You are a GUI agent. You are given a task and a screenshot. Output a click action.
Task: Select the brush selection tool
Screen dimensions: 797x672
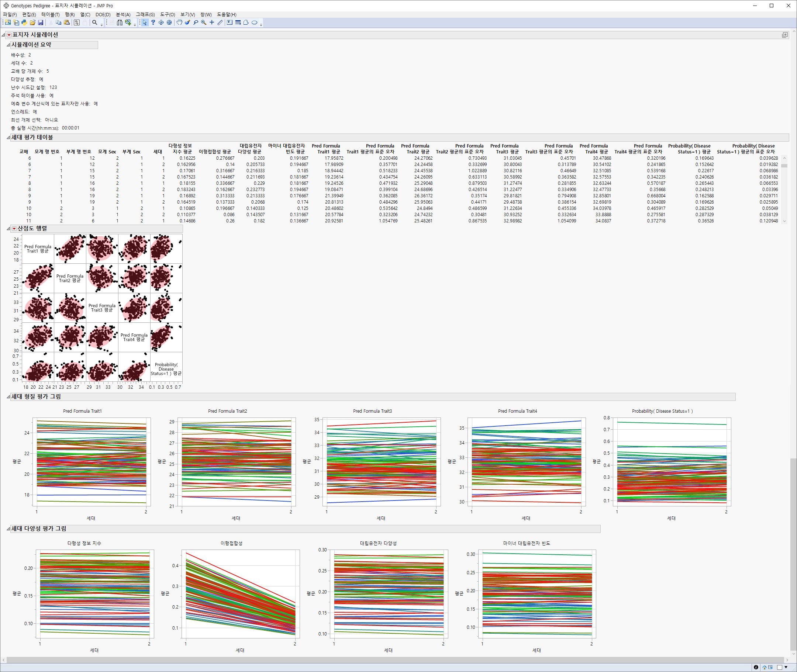click(x=187, y=22)
